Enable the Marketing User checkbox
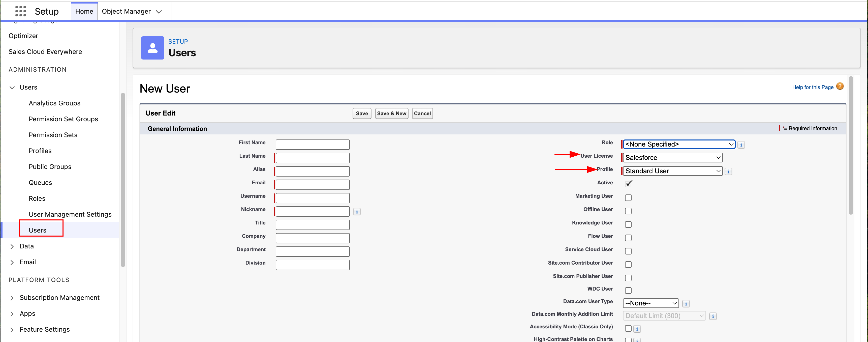Screen dimensions: 868x342 click(628, 198)
